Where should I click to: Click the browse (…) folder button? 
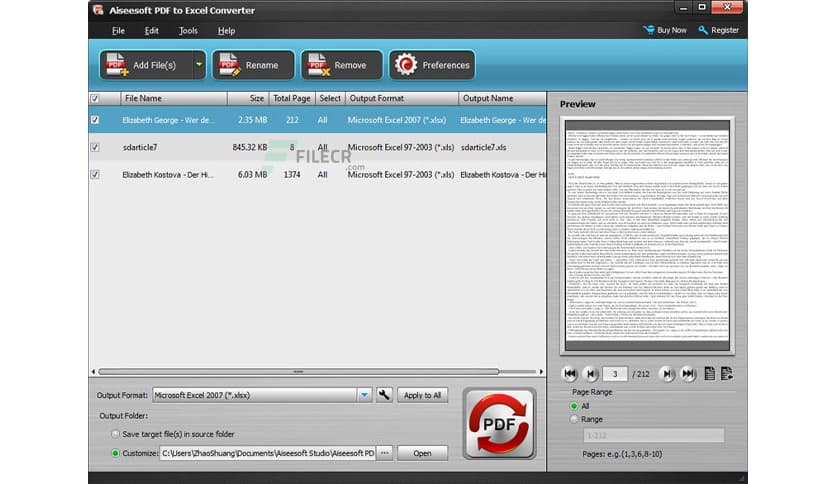tap(384, 453)
